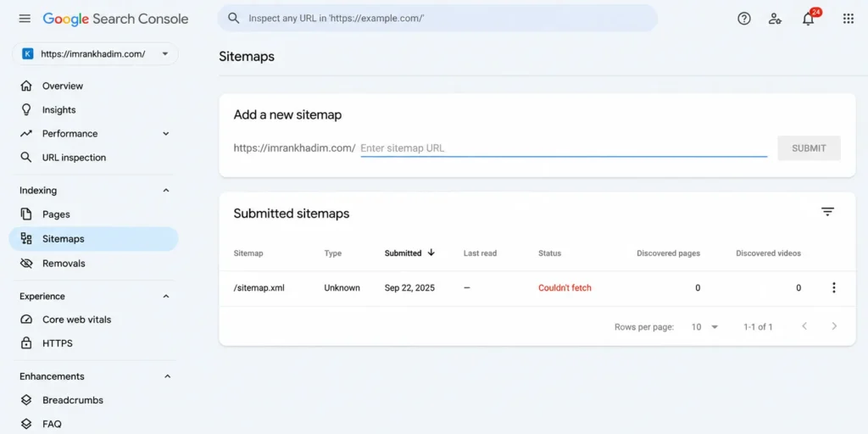Click the Inspect any URL search box

(437, 19)
